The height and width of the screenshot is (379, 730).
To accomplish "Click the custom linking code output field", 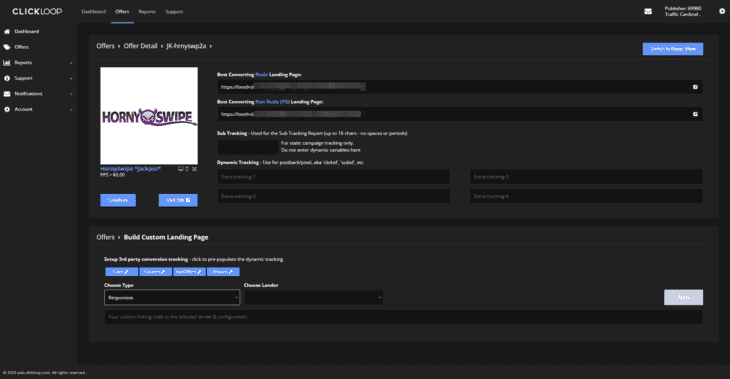I will click(x=404, y=317).
